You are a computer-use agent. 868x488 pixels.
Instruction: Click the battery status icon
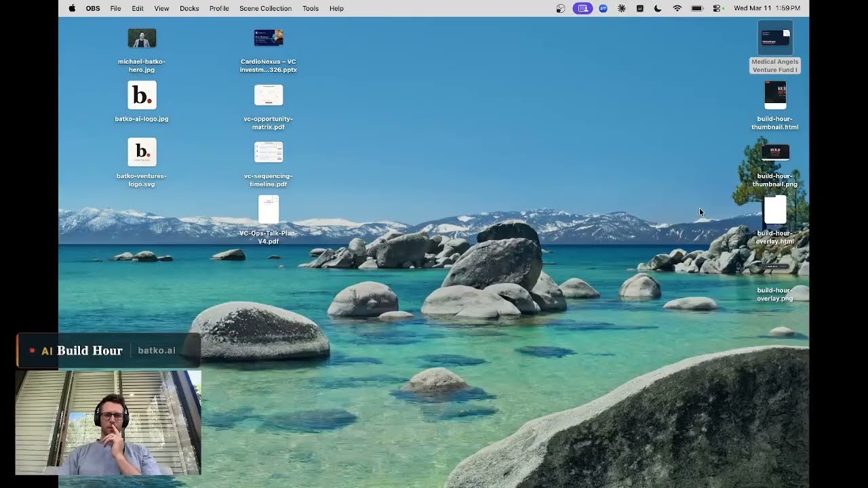[697, 8]
